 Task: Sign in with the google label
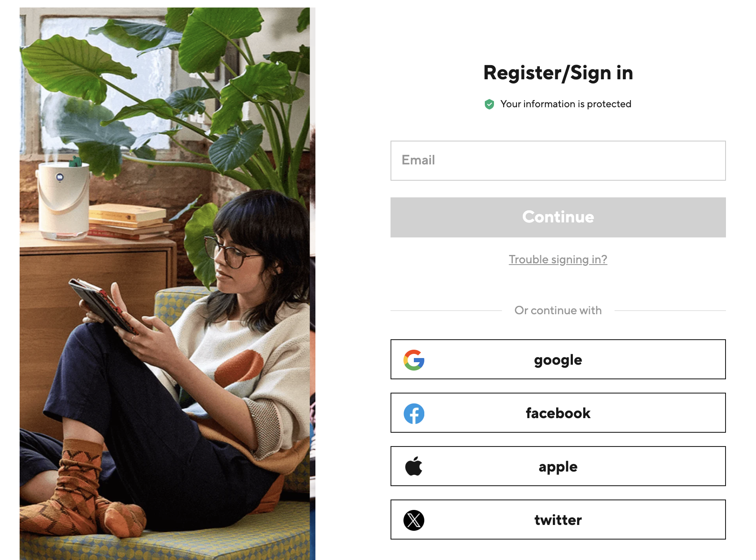click(x=558, y=360)
